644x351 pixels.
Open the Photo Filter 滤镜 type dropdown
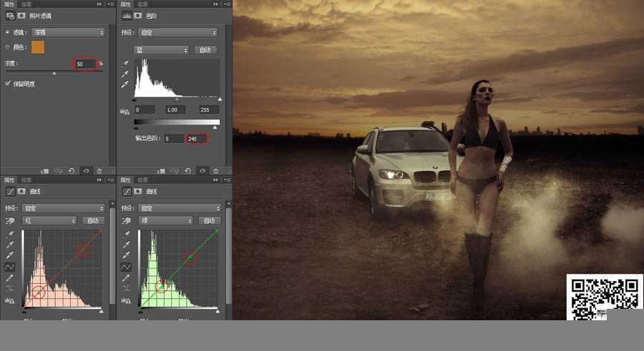[68, 32]
